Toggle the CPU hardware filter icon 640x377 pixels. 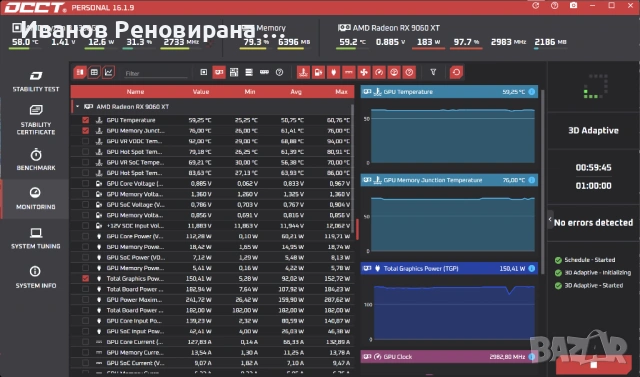[x=204, y=72]
